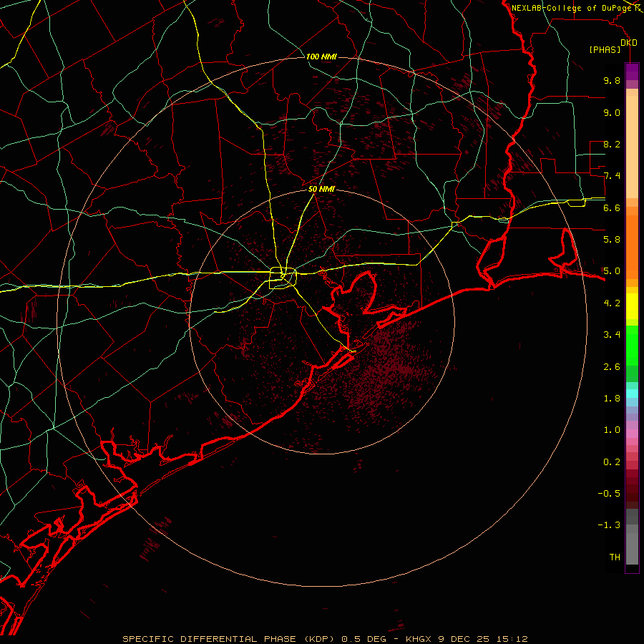Select the 9.8 scale value
644x644 pixels.
point(612,80)
